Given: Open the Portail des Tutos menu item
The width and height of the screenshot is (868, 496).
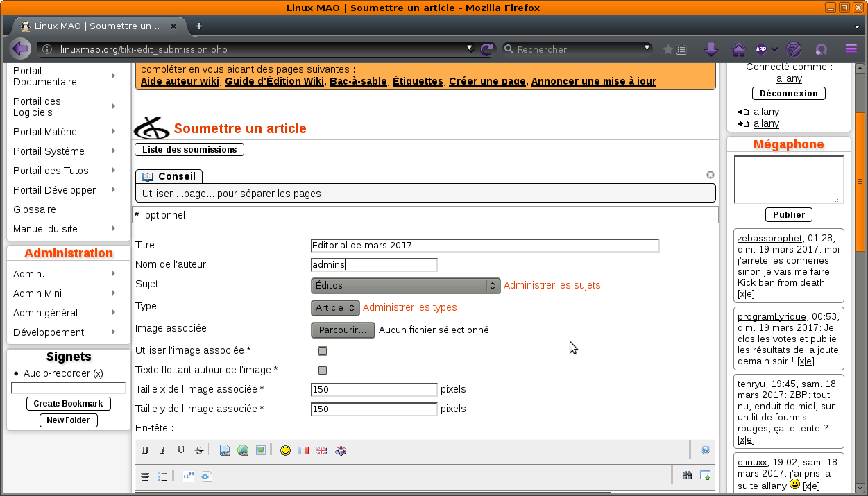Looking at the screenshot, I should (51, 171).
